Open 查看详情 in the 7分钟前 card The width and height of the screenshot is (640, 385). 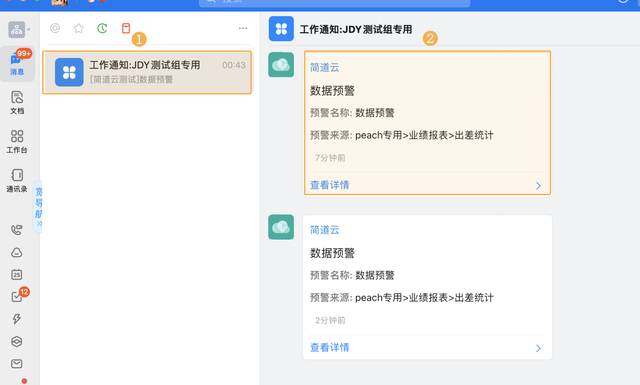pyautogui.click(x=330, y=185)
